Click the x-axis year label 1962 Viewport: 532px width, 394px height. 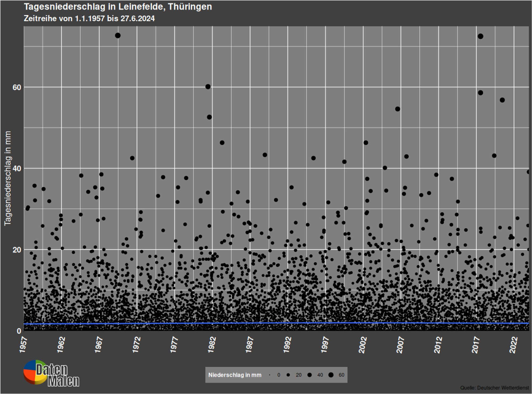pyautogui.click(x=61, y=345)
